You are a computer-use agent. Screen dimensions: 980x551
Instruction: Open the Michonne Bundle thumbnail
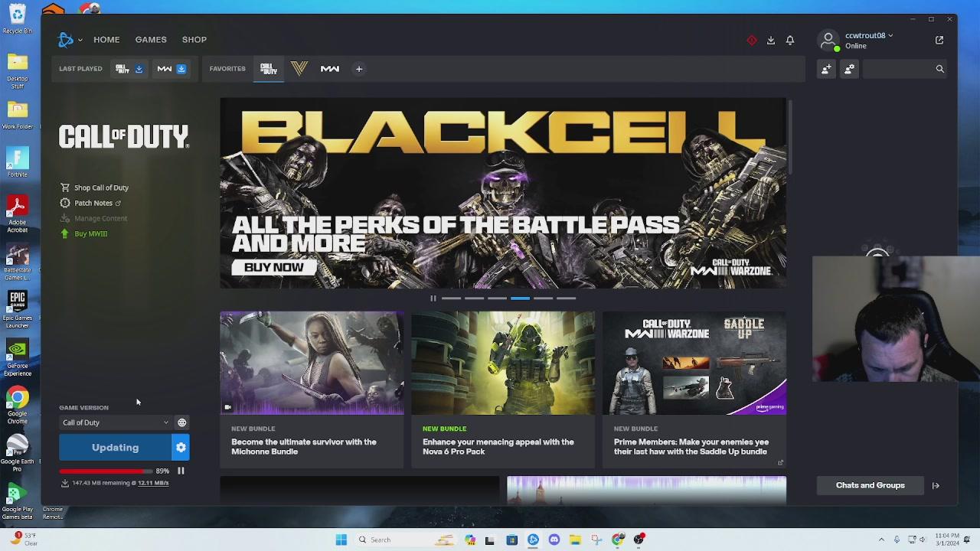click(x=312, y=363)
